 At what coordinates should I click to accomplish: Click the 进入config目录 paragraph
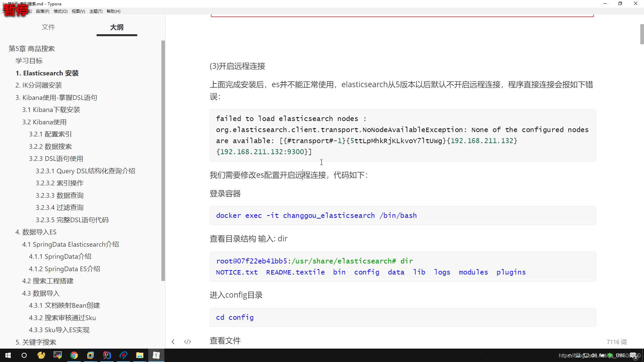(x=236, y=295)
